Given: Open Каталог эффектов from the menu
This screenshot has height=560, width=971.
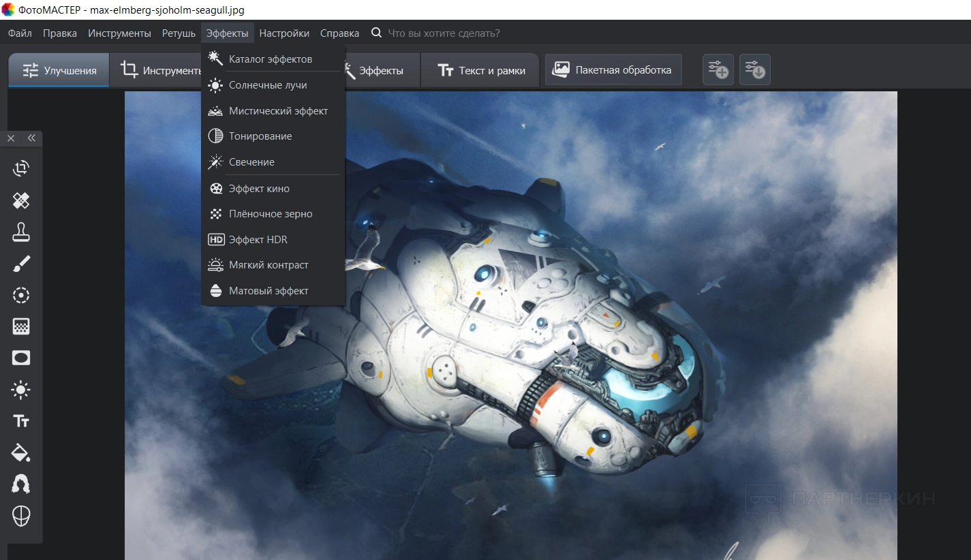Looking at the screenshot, I should [271, 59].
